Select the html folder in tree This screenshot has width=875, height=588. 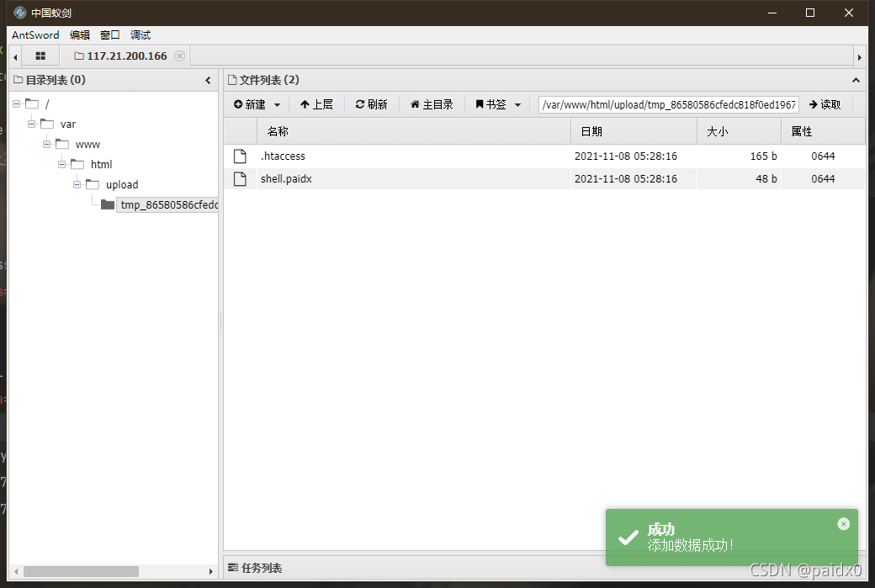coord(101,164)
